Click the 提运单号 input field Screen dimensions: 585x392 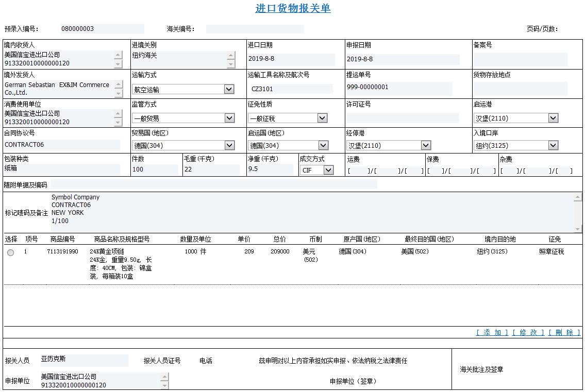pos(398,88)
